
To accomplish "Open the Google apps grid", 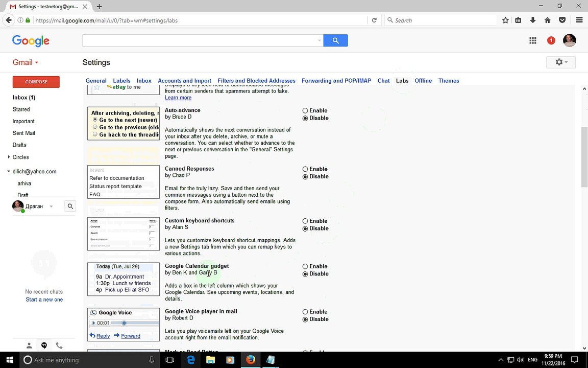I will point(532,40).
